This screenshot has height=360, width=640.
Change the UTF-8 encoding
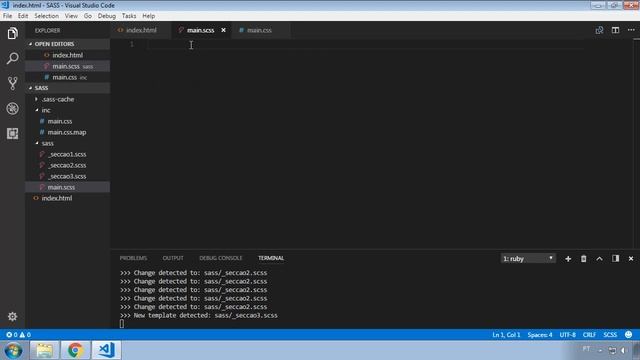point(567,335)
